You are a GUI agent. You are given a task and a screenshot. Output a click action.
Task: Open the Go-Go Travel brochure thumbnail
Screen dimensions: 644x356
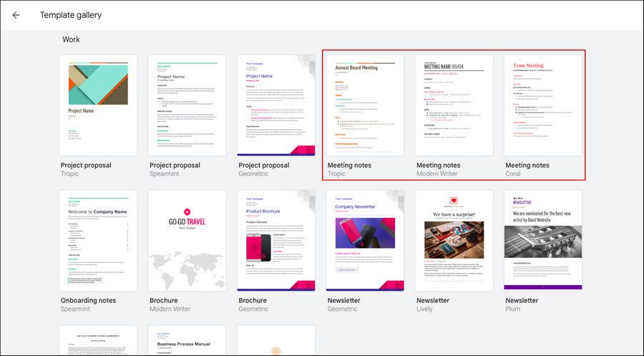tap(187, 241)
